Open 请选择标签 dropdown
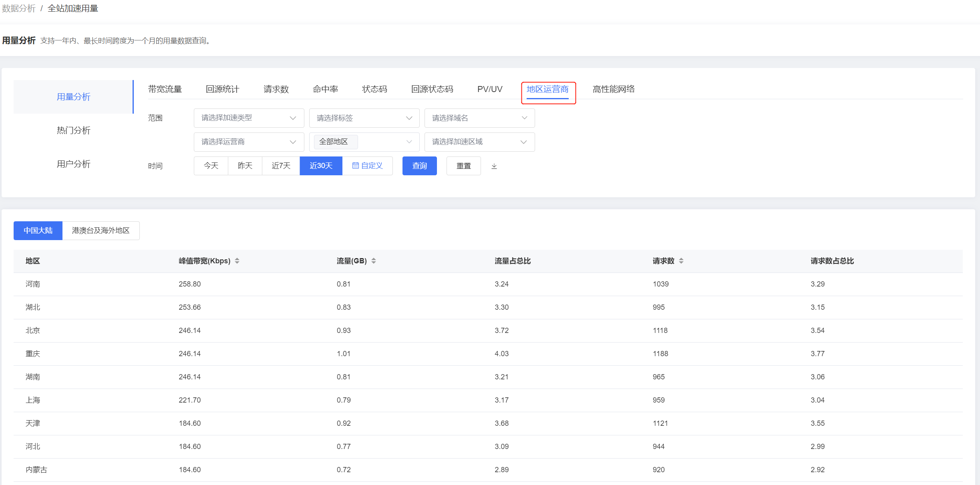 [364, 118]
